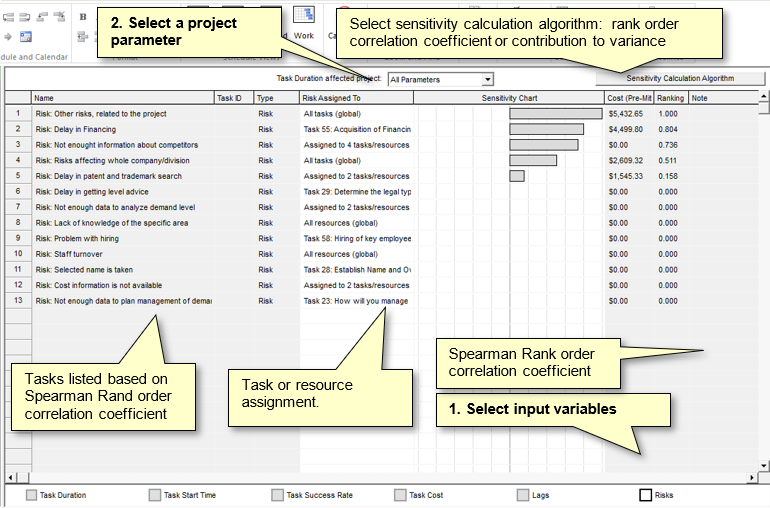This screenshot has width=770, height=508.
Task: Open the All Parameters dropdown
Action: (x=440, y=79)
